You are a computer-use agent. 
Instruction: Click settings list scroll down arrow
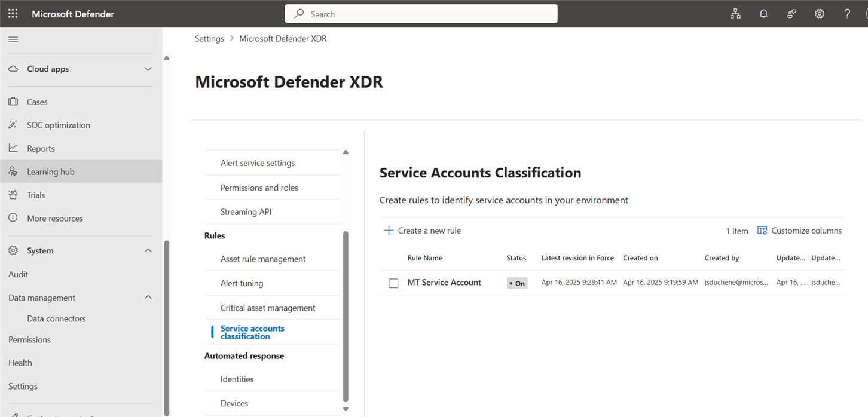(346, 409)
